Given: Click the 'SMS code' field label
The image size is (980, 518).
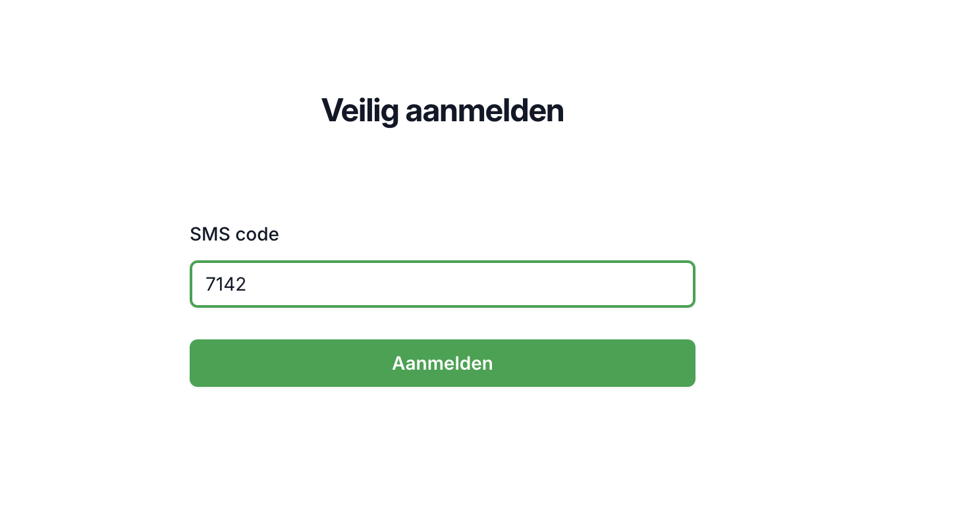Looking at the screenshot, I should 234,234.
